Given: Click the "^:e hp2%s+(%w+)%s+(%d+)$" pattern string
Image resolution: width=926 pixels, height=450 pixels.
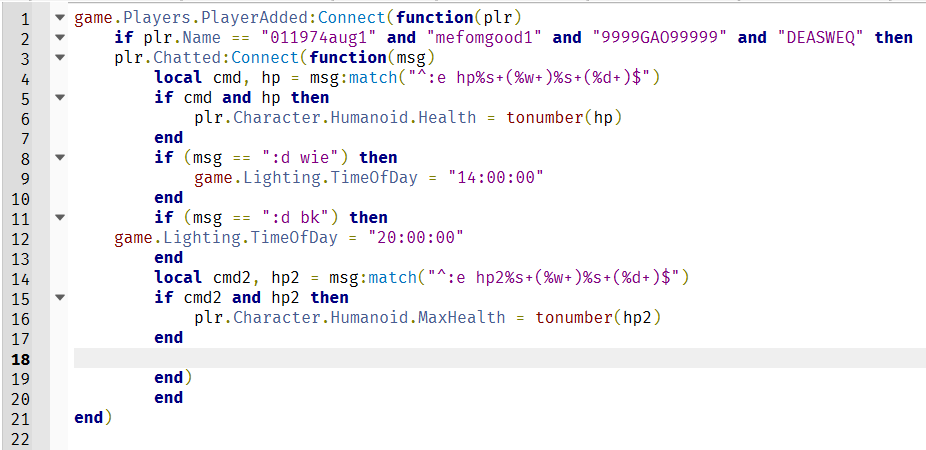Looking at the screenshot, I should (553, 278).
